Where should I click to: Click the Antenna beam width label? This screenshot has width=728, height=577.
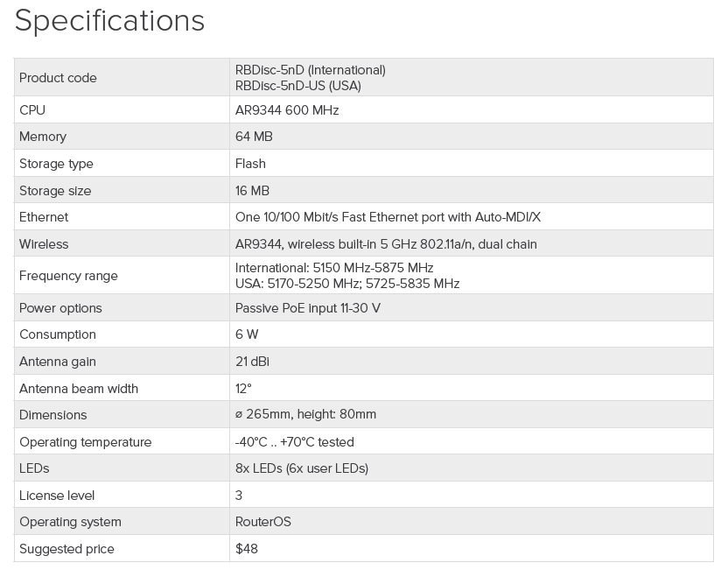(79, 389)
